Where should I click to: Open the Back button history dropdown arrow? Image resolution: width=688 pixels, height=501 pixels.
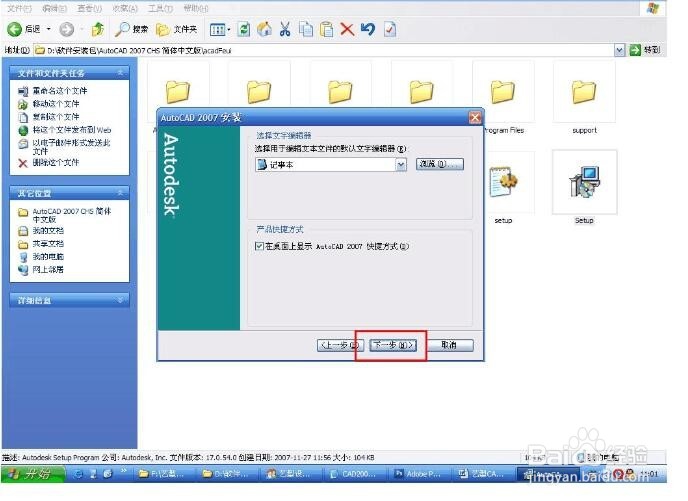click(48, 29)
